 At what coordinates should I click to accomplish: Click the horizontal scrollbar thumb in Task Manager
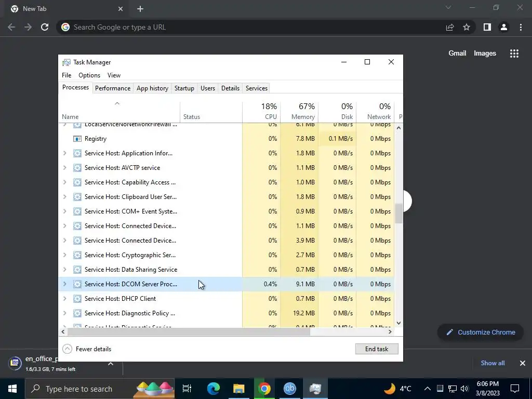(x=189, y=332)
